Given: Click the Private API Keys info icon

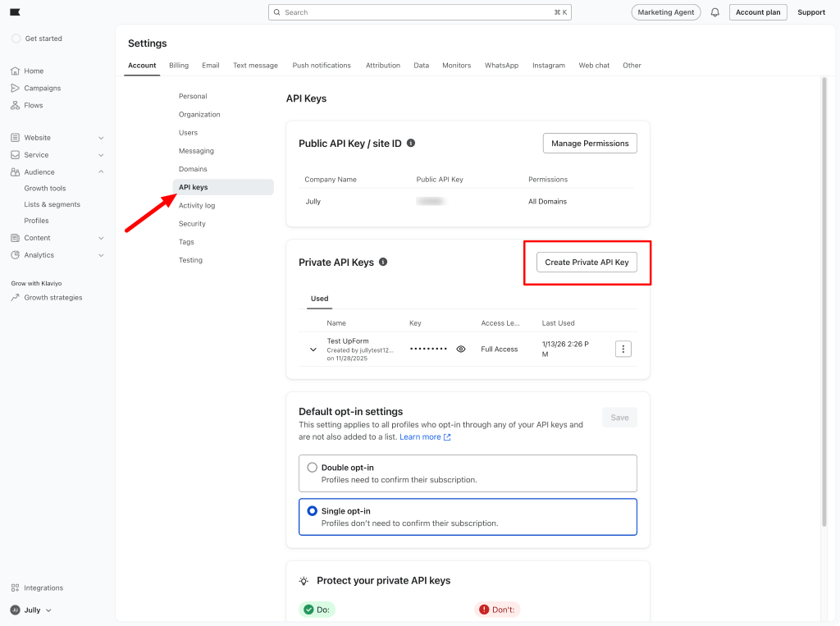Looking at the screenshot, I should [383, 262].
